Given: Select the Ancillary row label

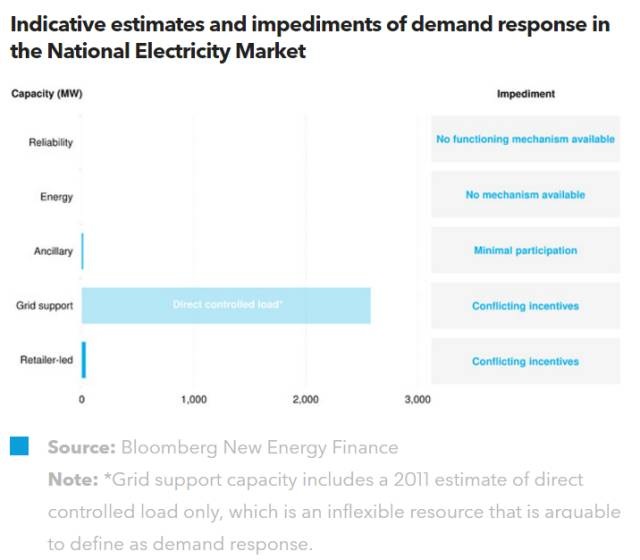Looking at the screenshot, I should pyautogui.click(x=53, y=251).
